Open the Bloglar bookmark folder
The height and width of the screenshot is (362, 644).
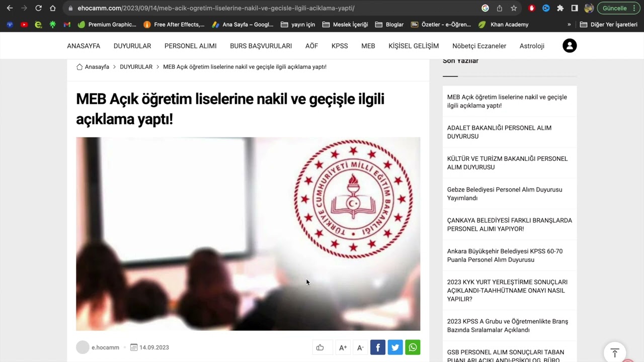[x=389, y=24]
